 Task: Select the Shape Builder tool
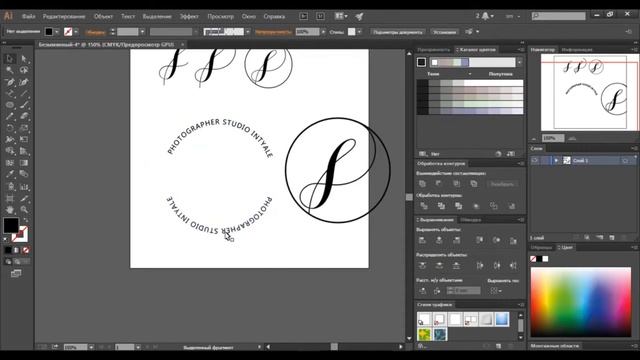10,151
